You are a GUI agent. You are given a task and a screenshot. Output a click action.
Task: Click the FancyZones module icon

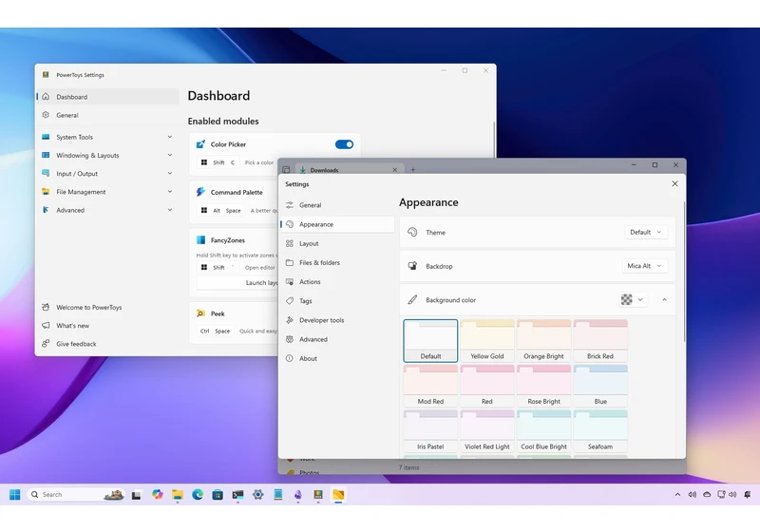coord(200,239)
